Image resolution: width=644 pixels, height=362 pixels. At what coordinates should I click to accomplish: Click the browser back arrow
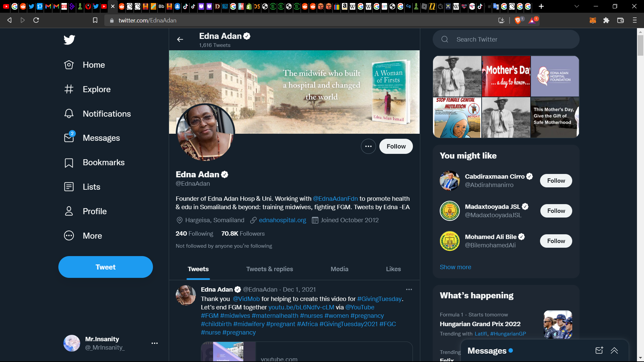pyautogui.click(x=9, y=20)
